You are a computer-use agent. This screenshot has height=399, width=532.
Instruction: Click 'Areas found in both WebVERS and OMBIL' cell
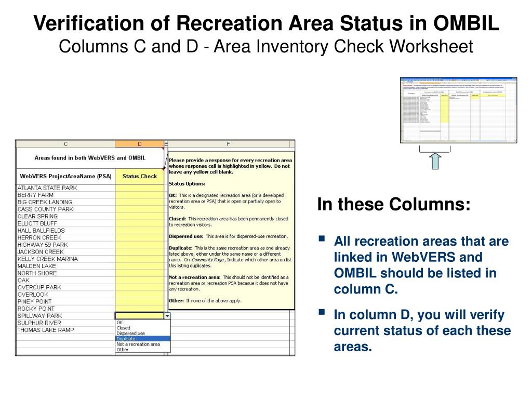tap(90, 158)
